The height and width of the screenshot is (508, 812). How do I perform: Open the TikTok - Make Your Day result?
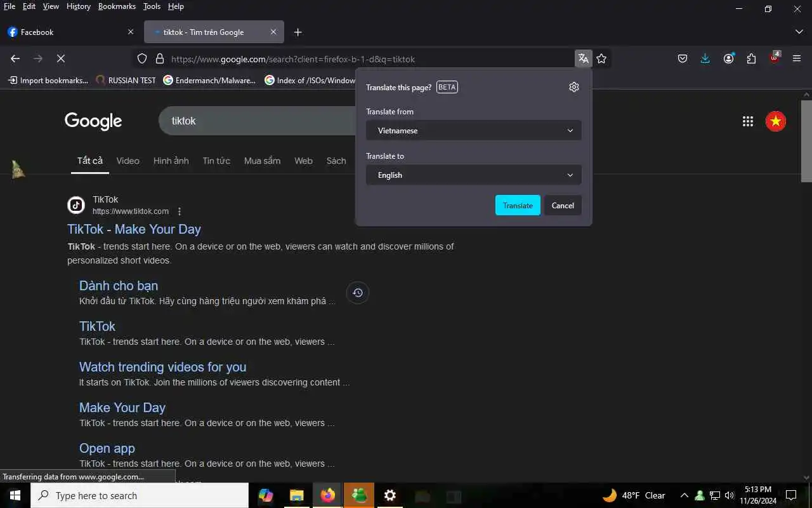click(x=134, y=229)
